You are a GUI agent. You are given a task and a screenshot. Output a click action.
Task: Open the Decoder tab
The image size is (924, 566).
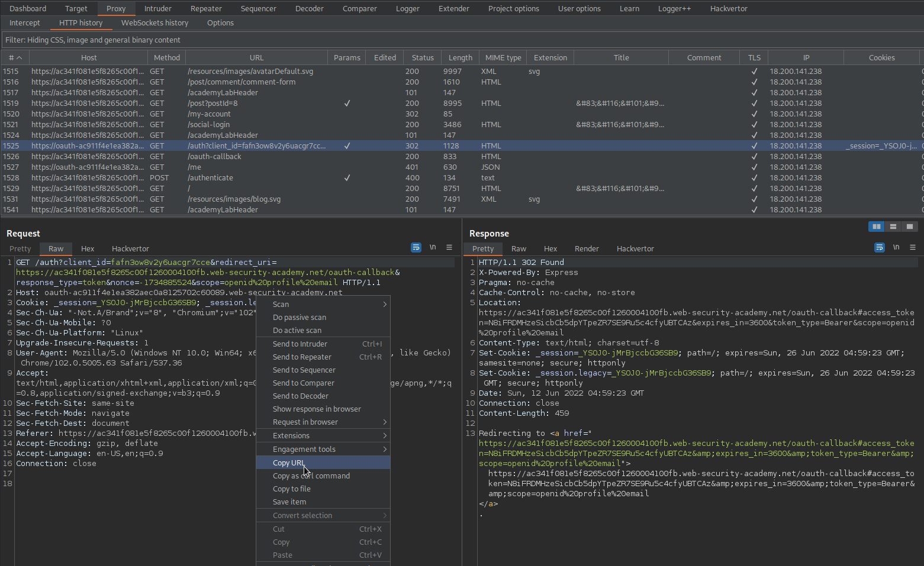click(310, 8)
